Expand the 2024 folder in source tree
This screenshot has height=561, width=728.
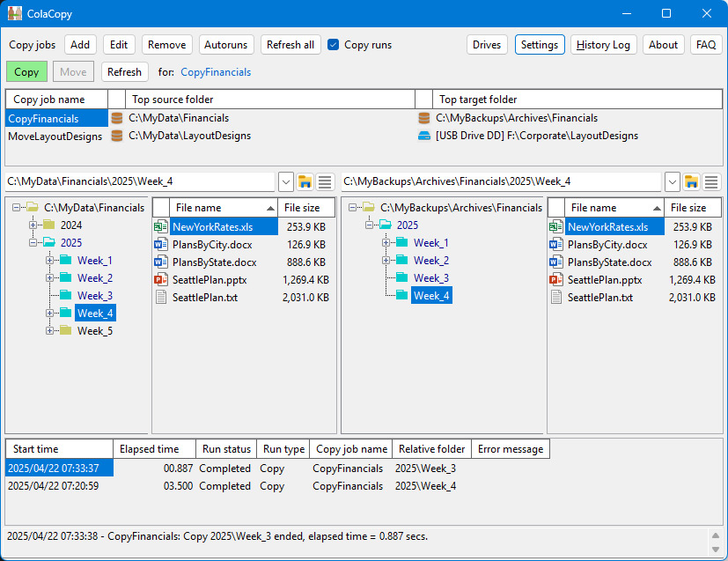pyautogui.click(x=33, y=225)
